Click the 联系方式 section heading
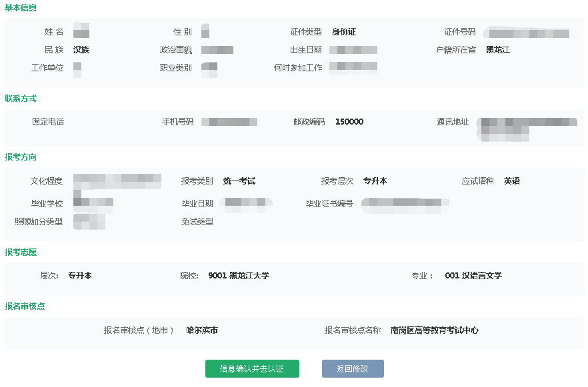 tap(21, 99)
